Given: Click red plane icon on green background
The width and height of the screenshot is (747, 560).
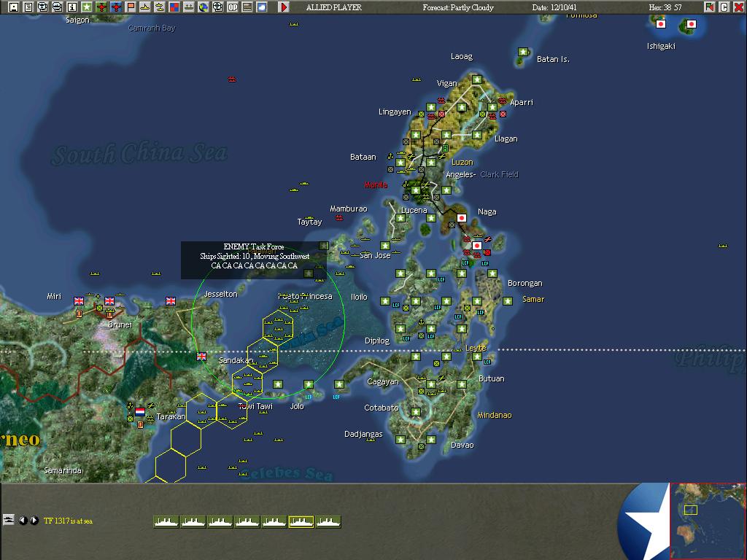Looking at the screenshot, I should click(x=101, y=7).
